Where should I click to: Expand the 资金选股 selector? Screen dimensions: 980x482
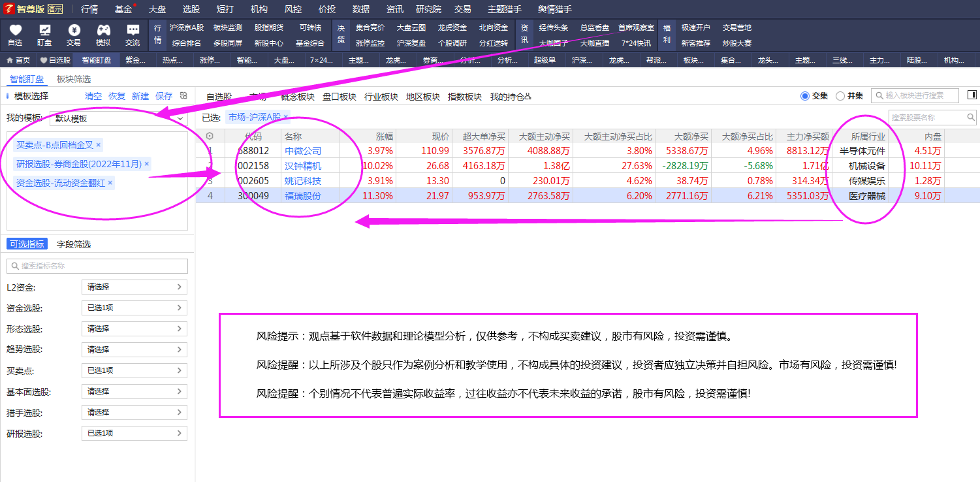[x=134, y=308]
